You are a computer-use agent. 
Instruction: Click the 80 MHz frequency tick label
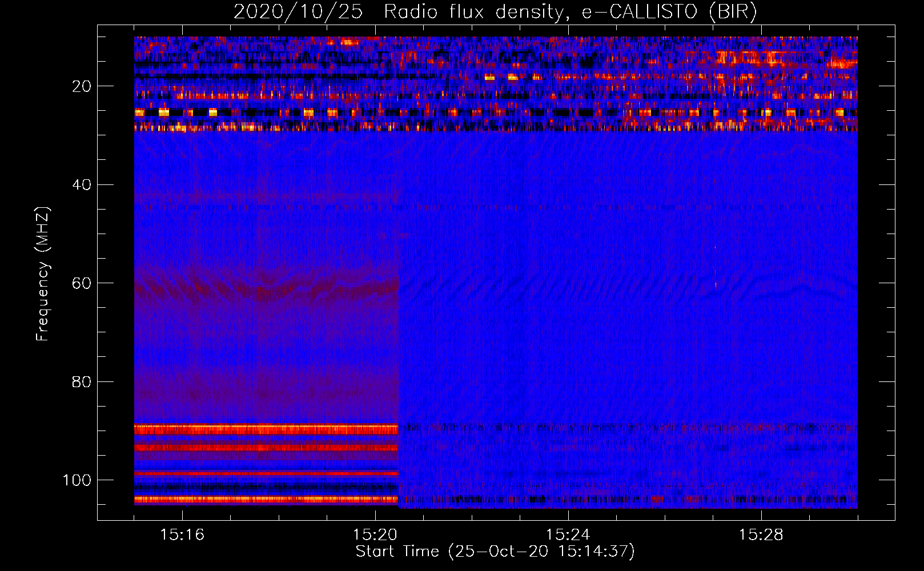(82, 382)
